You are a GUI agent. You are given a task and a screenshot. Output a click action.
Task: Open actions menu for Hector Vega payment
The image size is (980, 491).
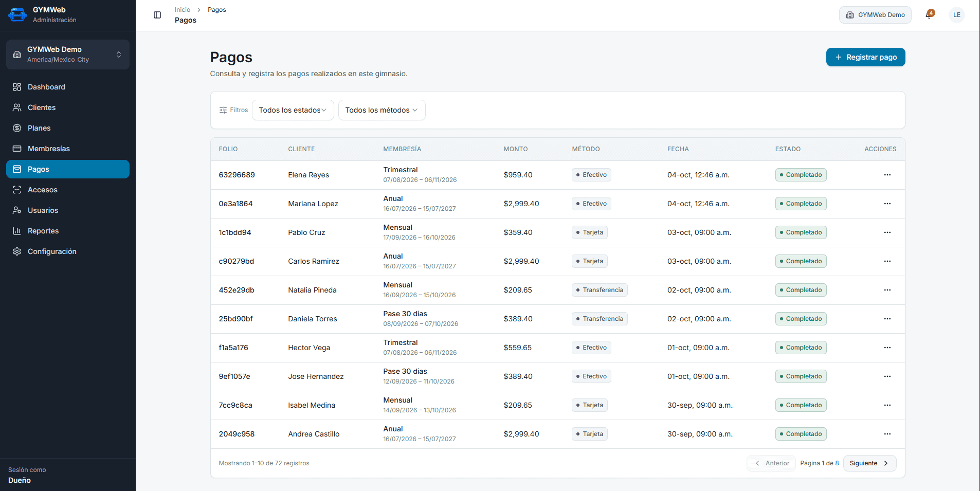[887, 348]
